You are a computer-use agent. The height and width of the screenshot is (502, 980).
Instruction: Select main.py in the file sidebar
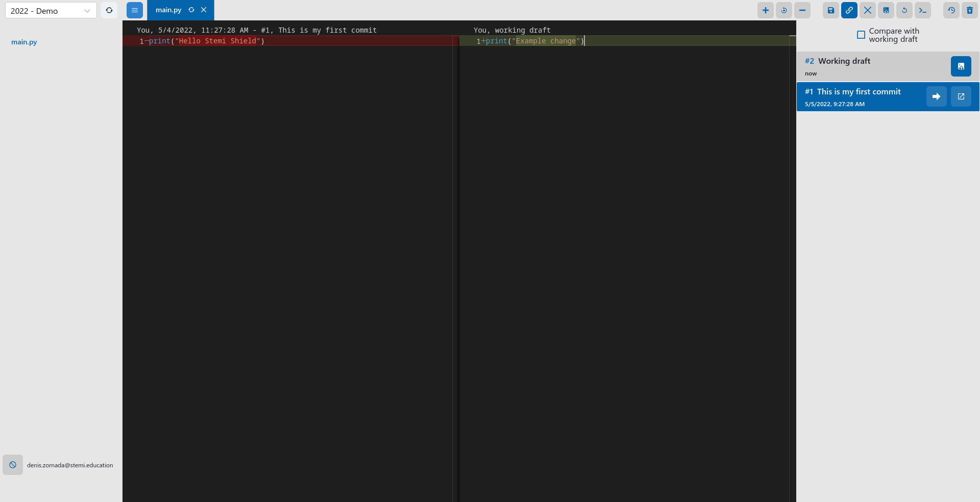[23, 42]
